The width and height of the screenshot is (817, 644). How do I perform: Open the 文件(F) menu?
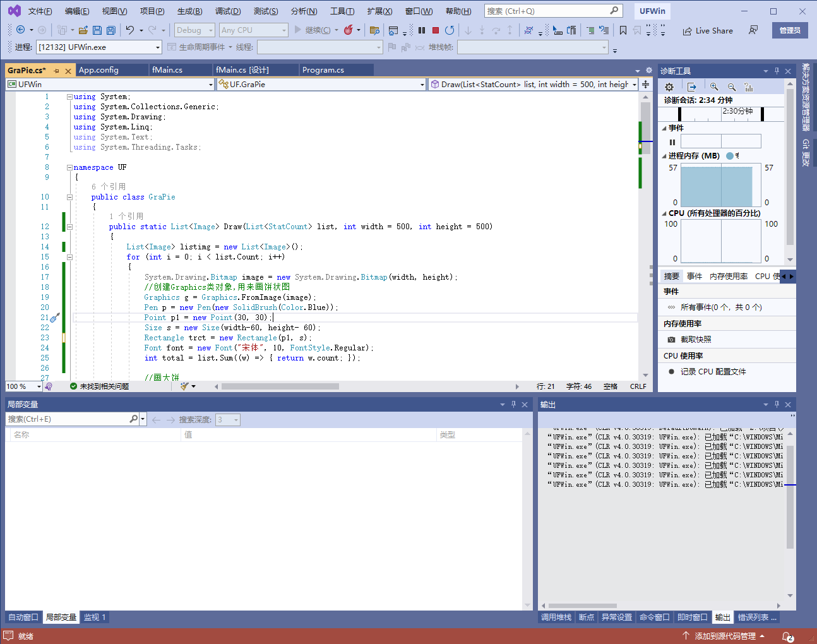(x=40, y=11)
